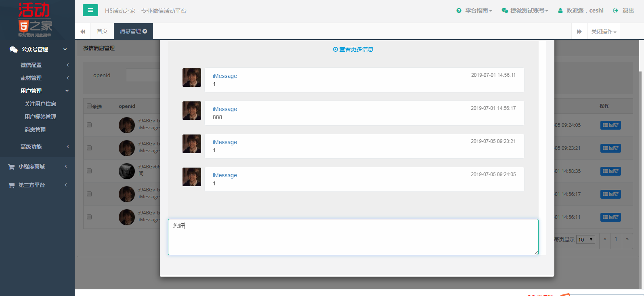This screenshot has width=644, height=296.
Task: Expand the 素材管理 submenu
Action: [37, 78]
